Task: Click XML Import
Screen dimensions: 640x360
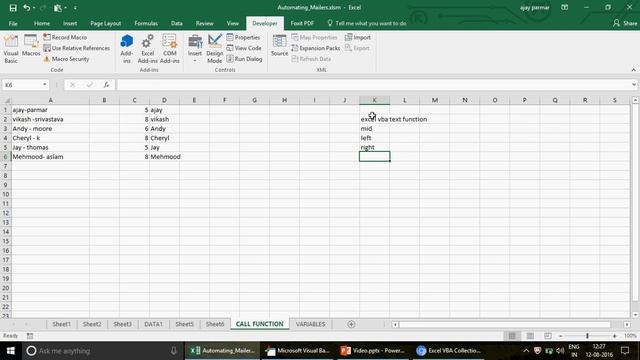Action: click(x=358, y=37)
